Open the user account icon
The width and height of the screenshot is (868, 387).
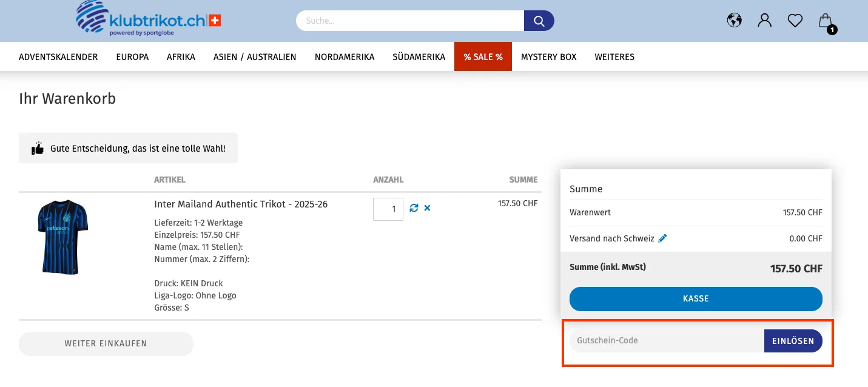tap(765, 21)
